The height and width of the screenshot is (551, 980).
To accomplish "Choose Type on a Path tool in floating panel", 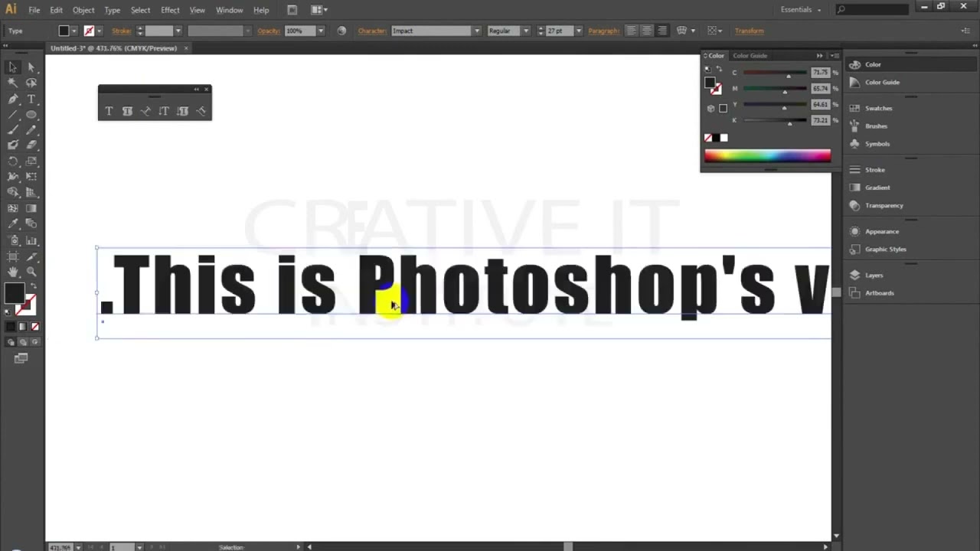I will pos(145,111).
